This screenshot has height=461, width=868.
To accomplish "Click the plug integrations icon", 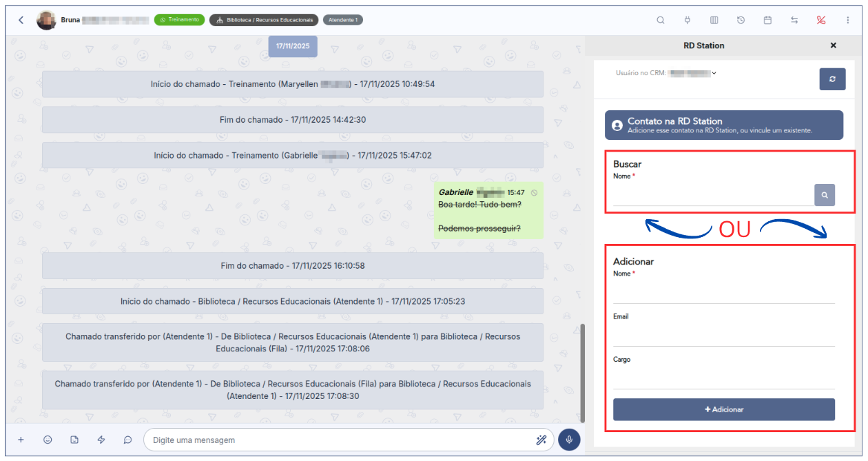I will pyautogui.click(x=687, y=20).
